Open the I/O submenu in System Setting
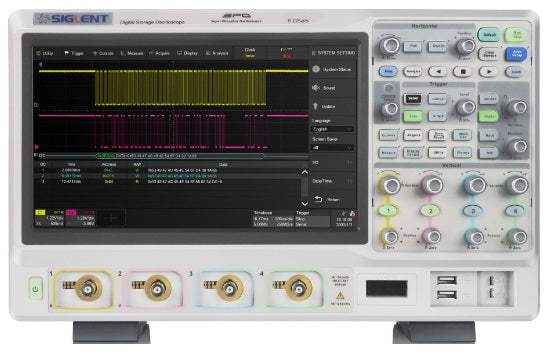Image resolution: width=553 pixels, height=364 pixels. tap(333, 163)
